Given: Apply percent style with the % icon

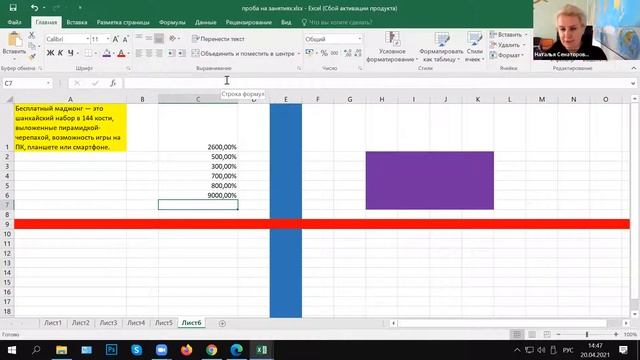Looking at the screenshot, I should tap(324, 53).
